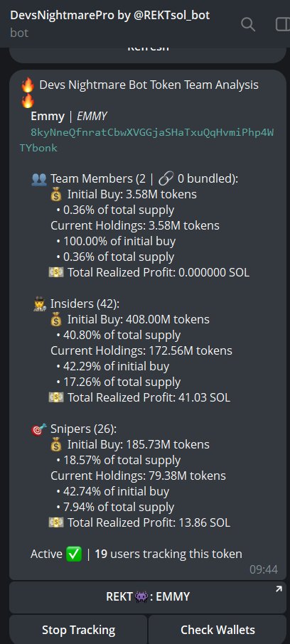Click the money bag beside 408.00M insiders buy

[56, 320]
